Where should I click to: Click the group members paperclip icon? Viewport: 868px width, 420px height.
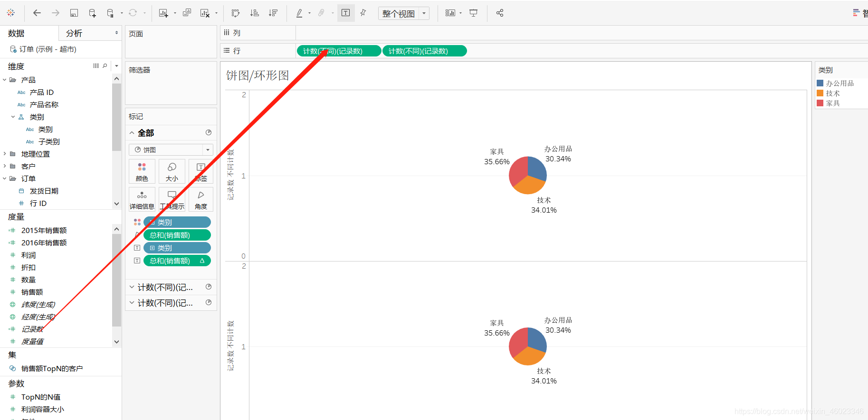322,13
